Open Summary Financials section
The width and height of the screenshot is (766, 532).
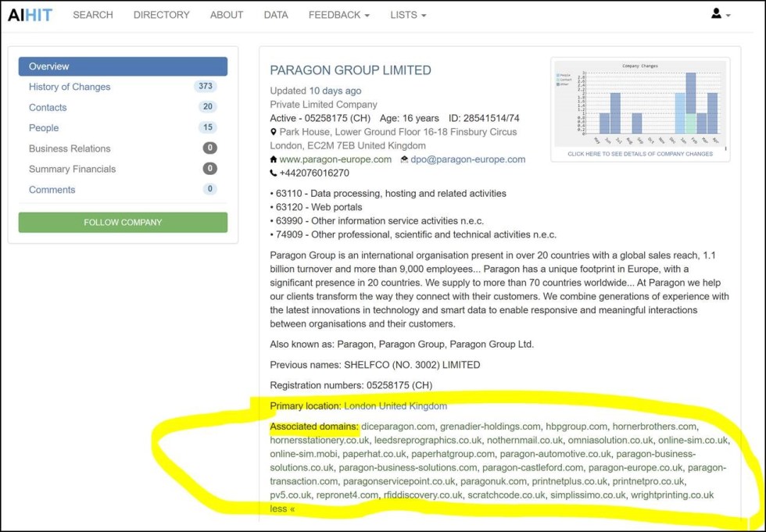click(x=72, y=169)
